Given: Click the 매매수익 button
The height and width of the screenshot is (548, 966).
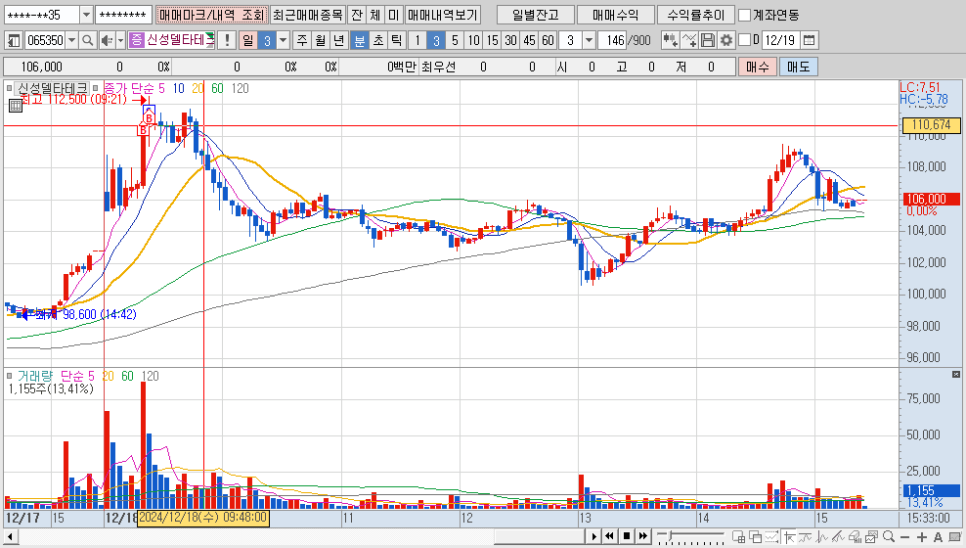Looking at the screenshot, I should click(x=615, y=15).
